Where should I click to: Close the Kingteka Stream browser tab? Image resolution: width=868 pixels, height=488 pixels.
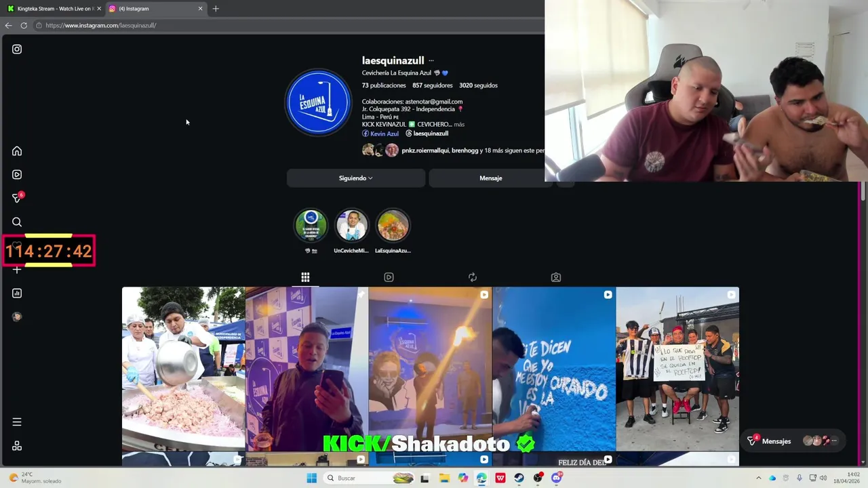coord(99,8)
